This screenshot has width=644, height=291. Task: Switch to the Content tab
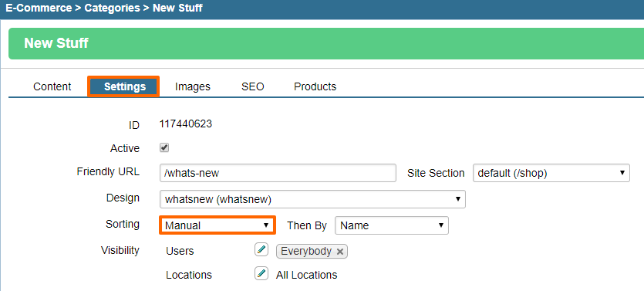[52, 86]
